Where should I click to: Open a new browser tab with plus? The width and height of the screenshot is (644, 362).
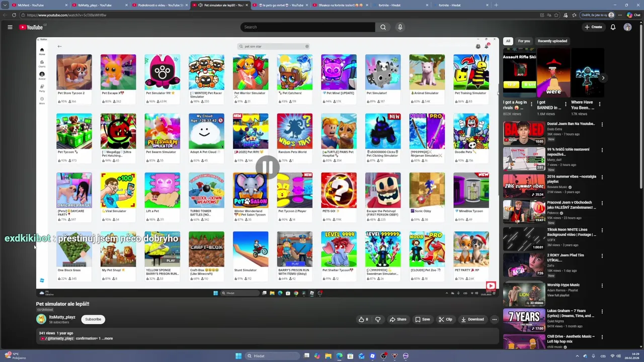pos(496,5)
